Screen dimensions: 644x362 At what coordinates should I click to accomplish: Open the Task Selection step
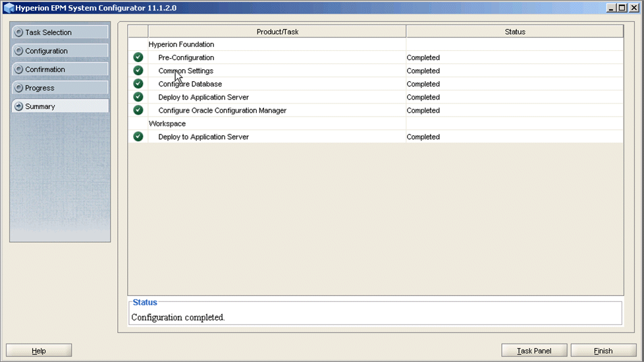[60, 32]
